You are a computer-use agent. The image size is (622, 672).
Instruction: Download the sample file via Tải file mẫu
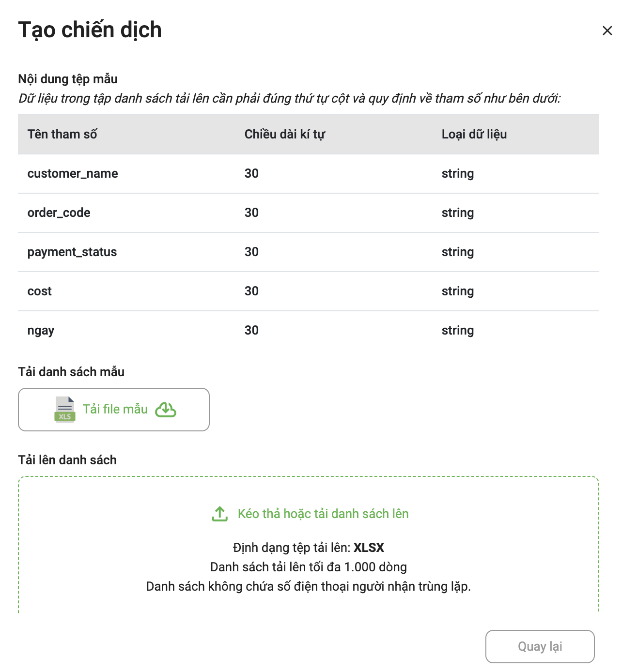tap(114, 410)
